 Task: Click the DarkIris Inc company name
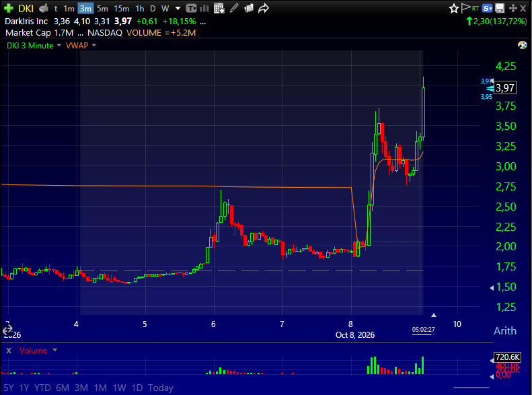(x=26, y=22)
